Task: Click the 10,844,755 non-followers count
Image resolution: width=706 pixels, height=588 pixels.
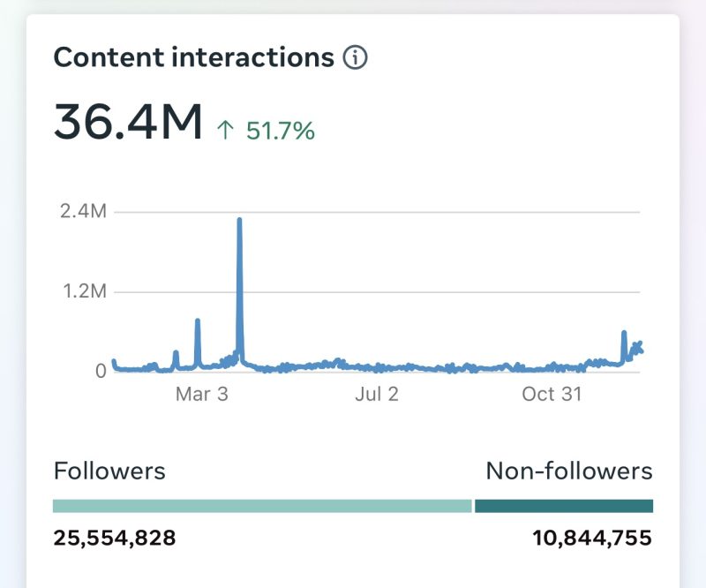Action: tap(592, 538)
